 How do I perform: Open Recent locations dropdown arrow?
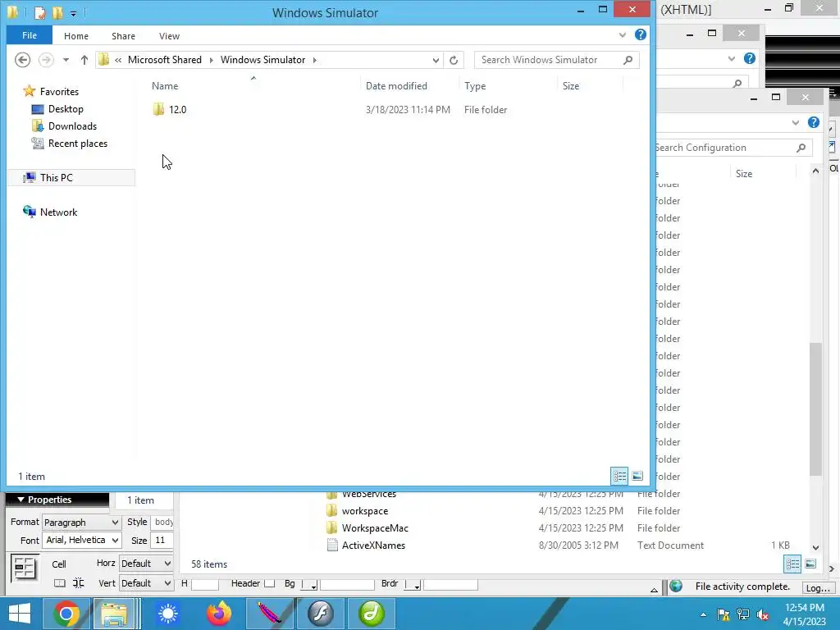click(x=66, y=60)
